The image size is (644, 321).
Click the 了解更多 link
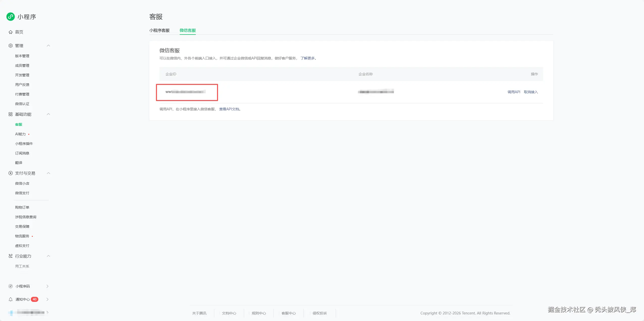coord(308,58)
